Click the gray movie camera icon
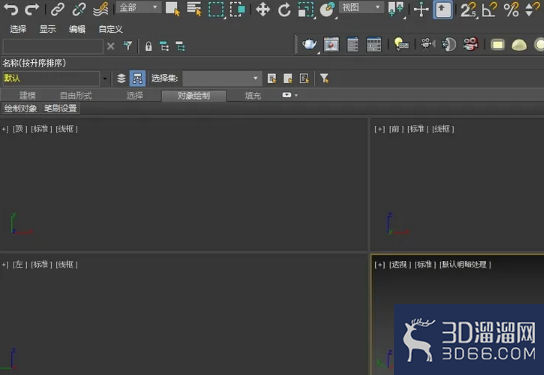Viewport: 544px width, 375px height. click(x=427, y=45)
